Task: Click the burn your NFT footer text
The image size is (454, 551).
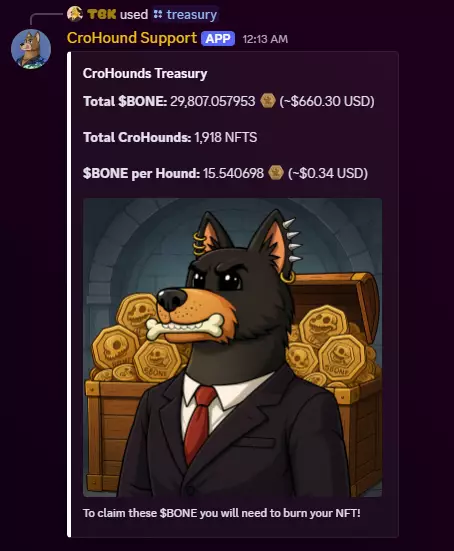Action: tap(222, 513)
